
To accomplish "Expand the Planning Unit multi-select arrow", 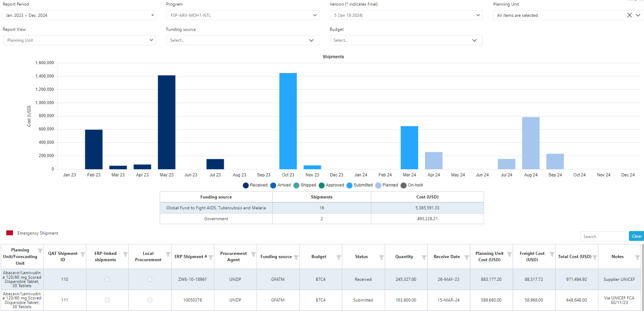I will click(x=638, y=15).
